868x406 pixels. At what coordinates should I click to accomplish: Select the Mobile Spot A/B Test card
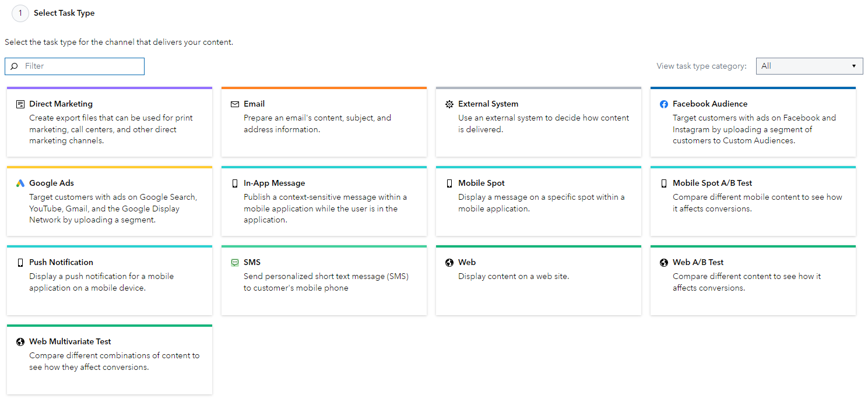tap(753, 201)
